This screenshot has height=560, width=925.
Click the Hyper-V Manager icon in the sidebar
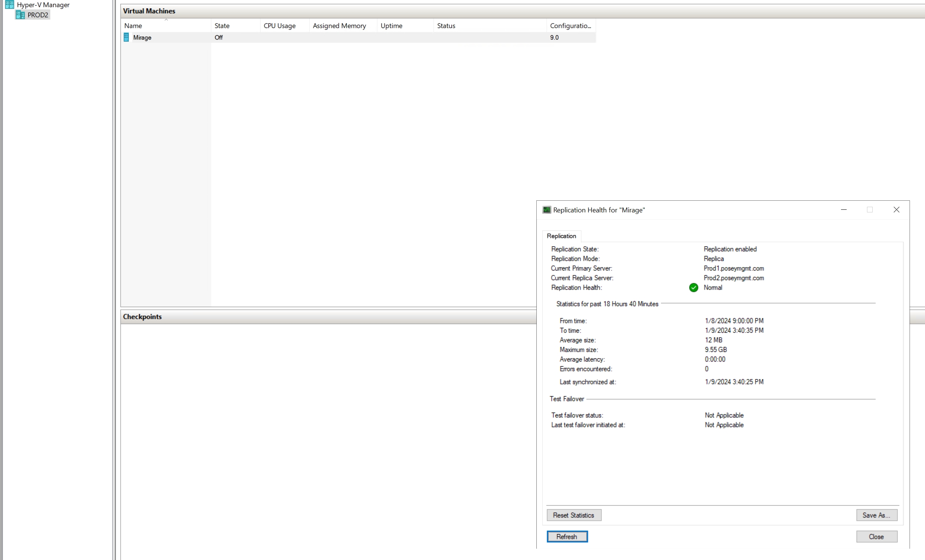[10, 5]
